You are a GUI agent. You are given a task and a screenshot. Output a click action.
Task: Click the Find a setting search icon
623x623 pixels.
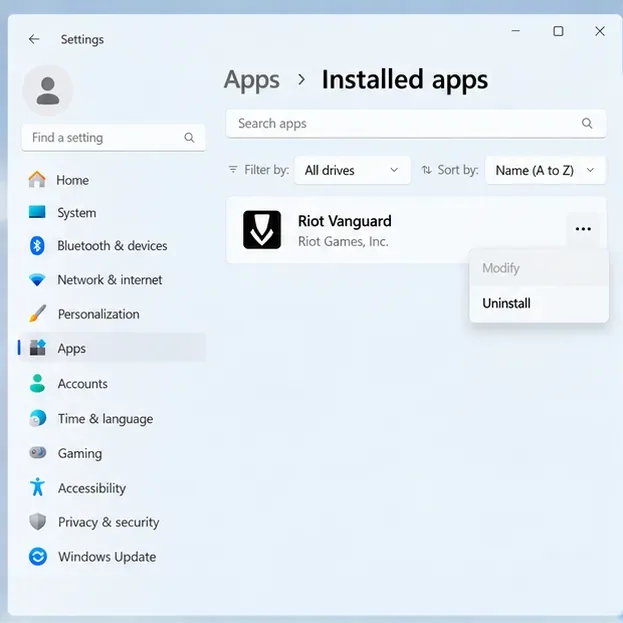(x=189, y=138)
